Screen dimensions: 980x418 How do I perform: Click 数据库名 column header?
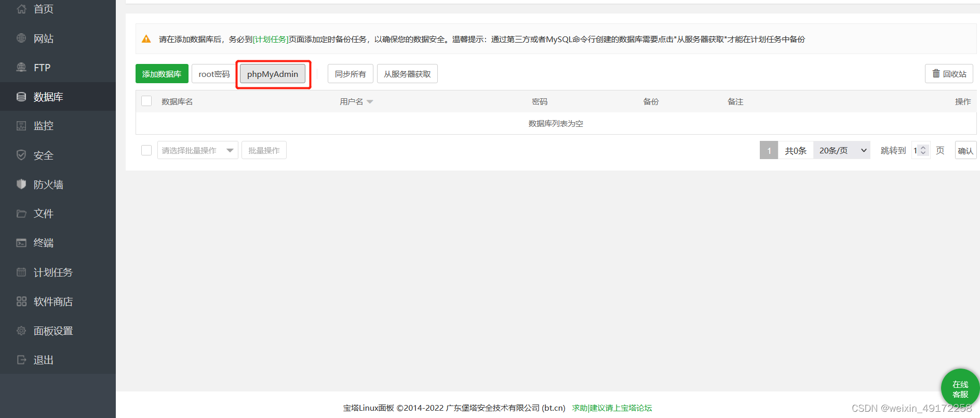pos(177,101)
